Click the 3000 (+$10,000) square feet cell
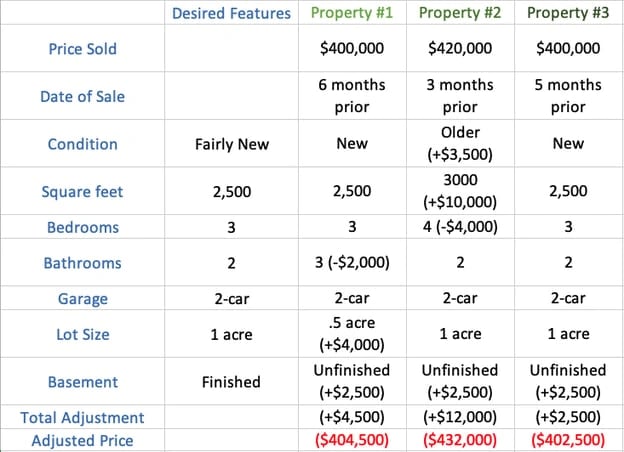624x452 pixels. pos(460,191)
